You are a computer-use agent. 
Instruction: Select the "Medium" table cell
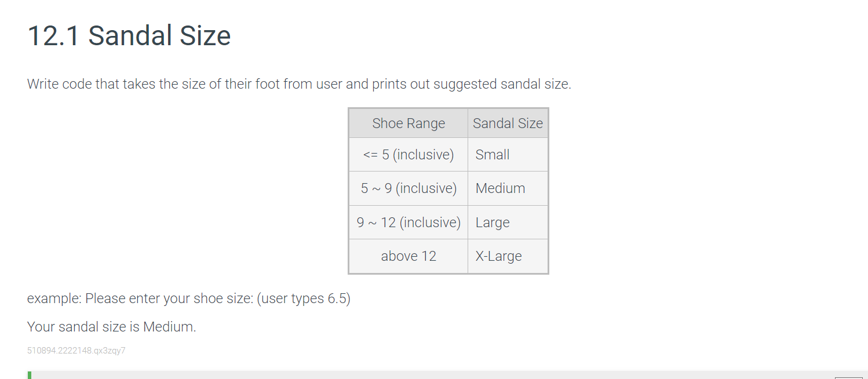[508, 188]
